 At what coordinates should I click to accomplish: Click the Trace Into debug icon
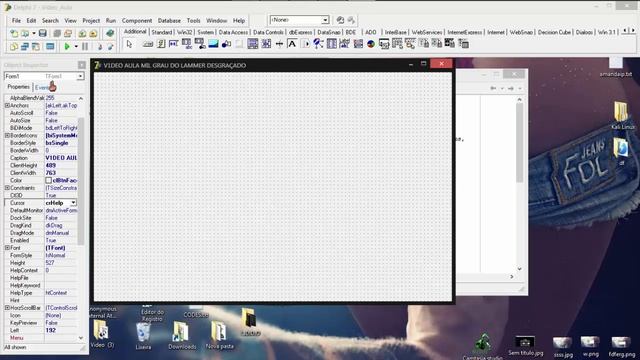pos(100,47)
